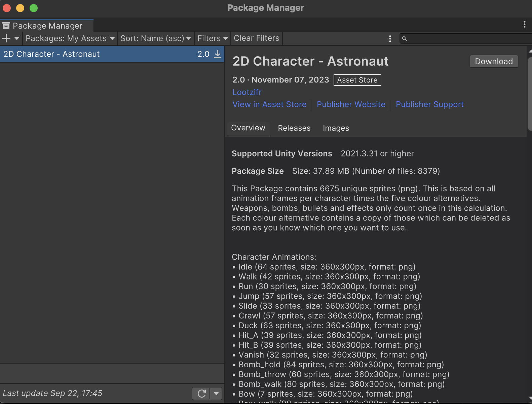Click the 2D Character - Astronaut title heading
Image resolution: width=532 pixels, height=404 pixels.
coord(310,61)
